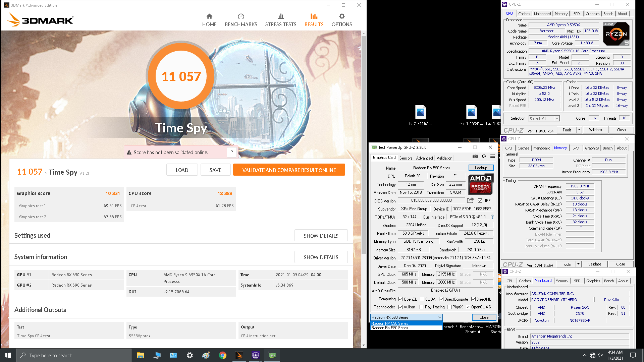The width and height of the screenshot is (644, 362).
Task: Switch to Sensors tab in GPU-Z
Action: click(406, 158)
